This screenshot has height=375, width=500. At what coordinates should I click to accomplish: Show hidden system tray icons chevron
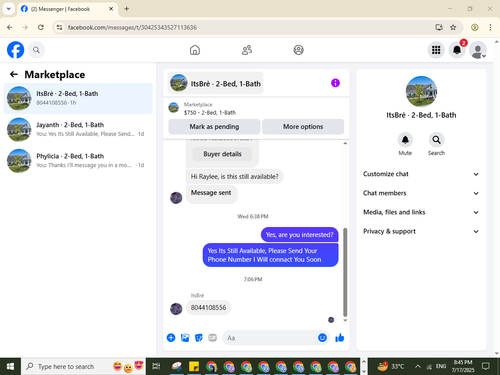pyautogui.click(x=418, y=366)
